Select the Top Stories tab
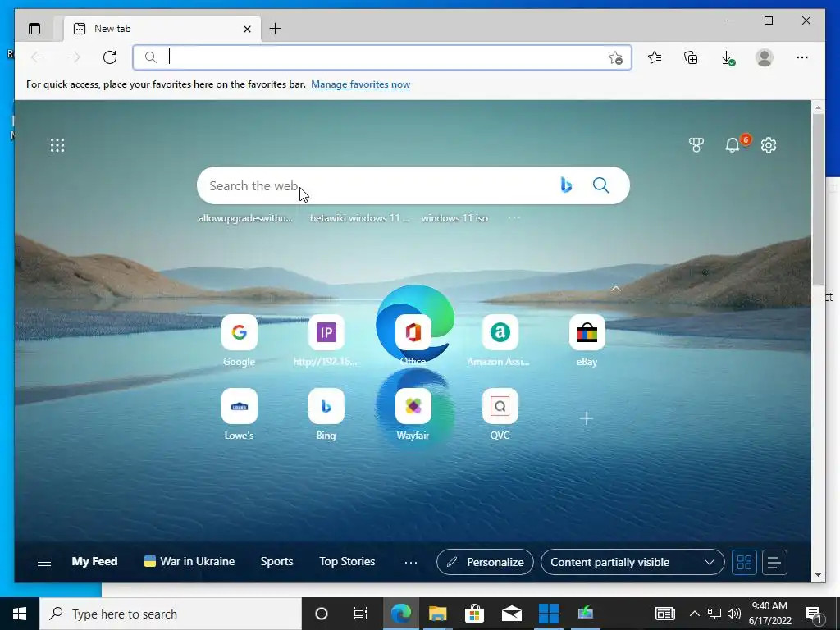Image resolution: width=840 pixels, height=630 pixels. [347, 561]
